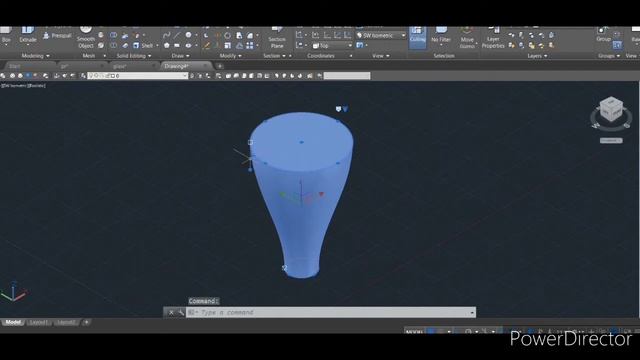
Task: Click the solid union icon
Action: (113, 36)
